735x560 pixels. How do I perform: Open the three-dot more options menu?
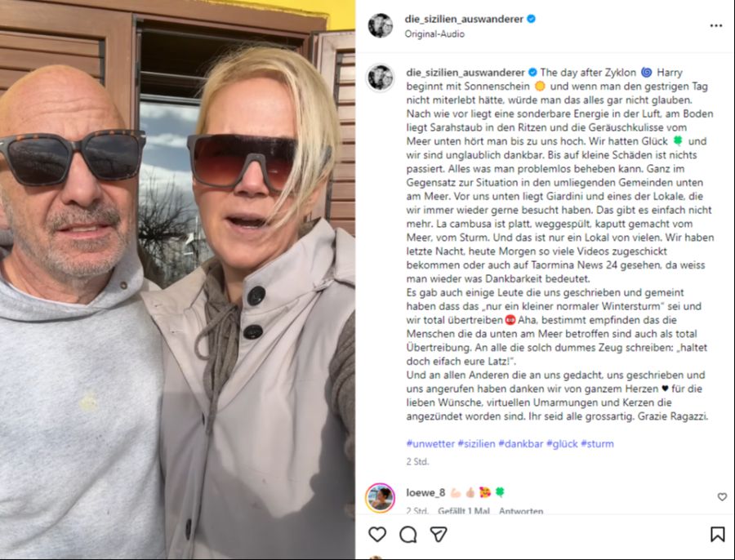coord(715,26)
